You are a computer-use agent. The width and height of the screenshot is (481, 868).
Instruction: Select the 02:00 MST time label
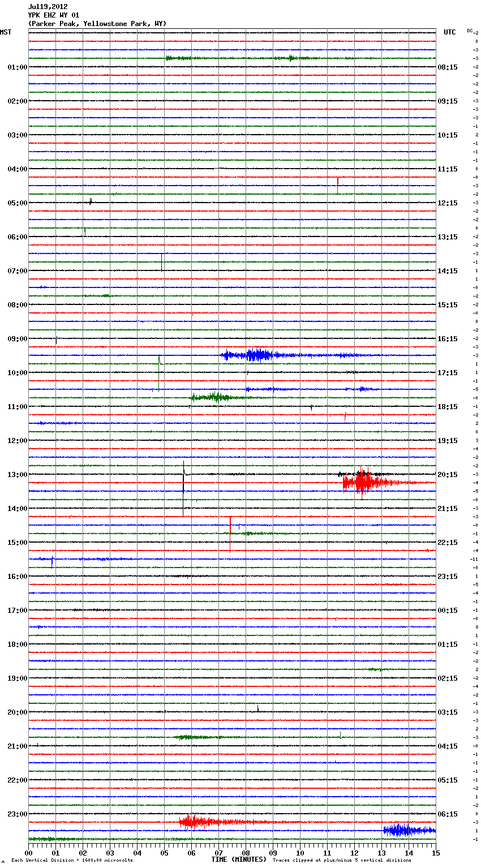pos(17,101)
